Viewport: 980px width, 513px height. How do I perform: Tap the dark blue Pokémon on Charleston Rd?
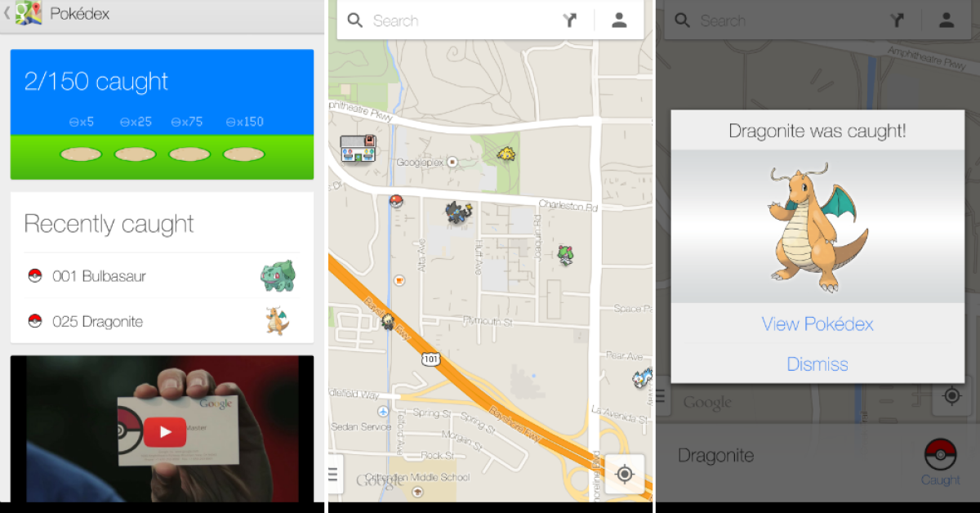(x=459, y=213)
